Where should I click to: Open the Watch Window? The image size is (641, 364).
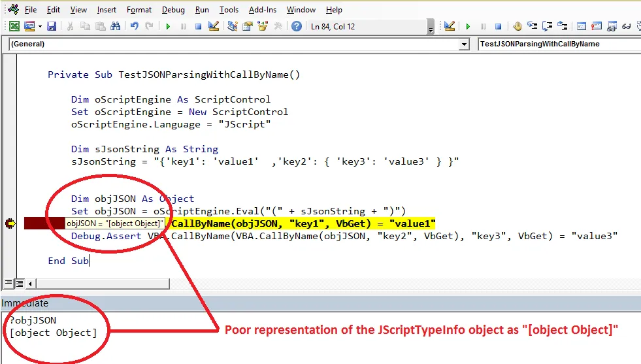(x=612, y=27)
